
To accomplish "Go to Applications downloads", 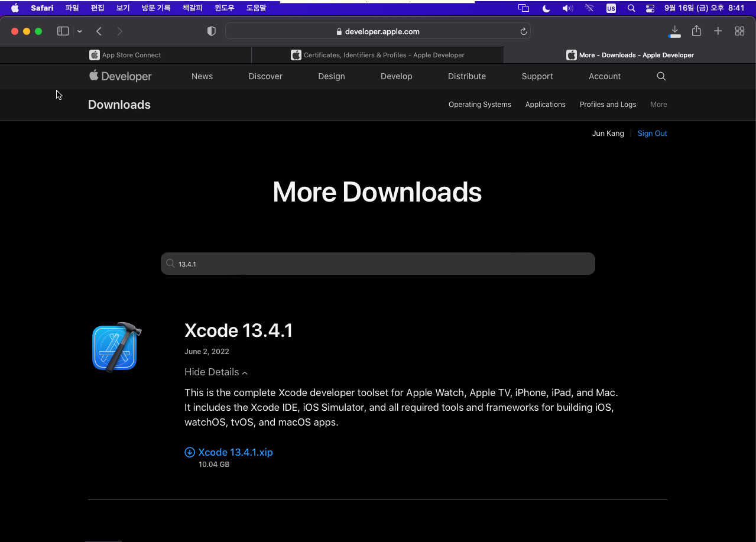I will (546, 105).
